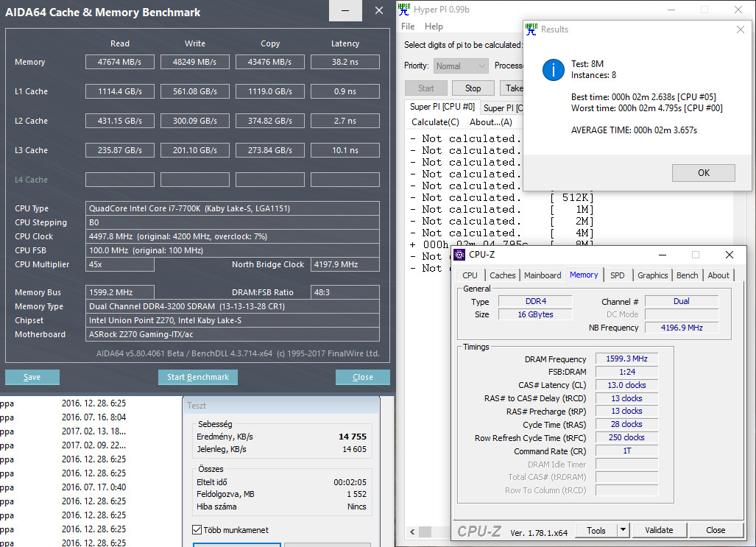Switch to the Graphics tab in CPU-Z
Viewport: 756px width, 547px height.
[652, 275]
